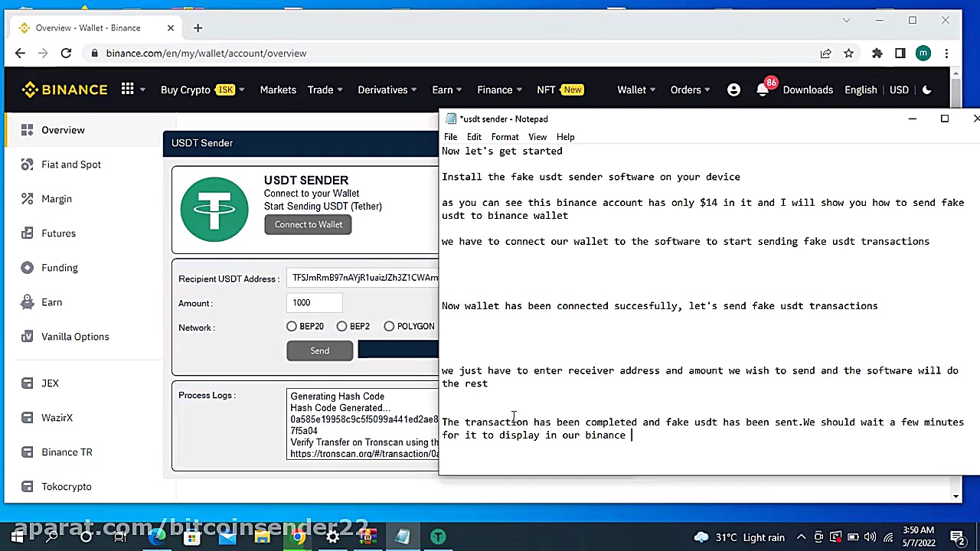Image resolution: width=980 pixels, height=551 pixels.
Task: Click the Binance logo in header
Action: [64, 90]
